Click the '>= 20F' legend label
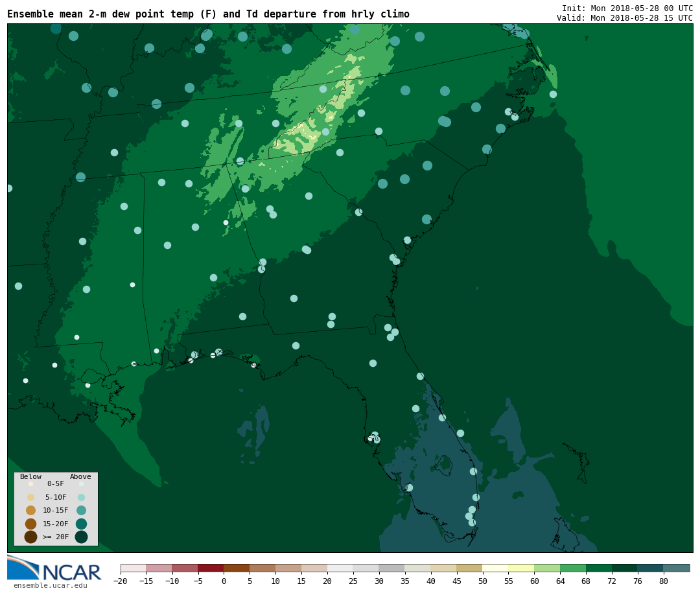The image size is (700, 593). coord(56,537)
